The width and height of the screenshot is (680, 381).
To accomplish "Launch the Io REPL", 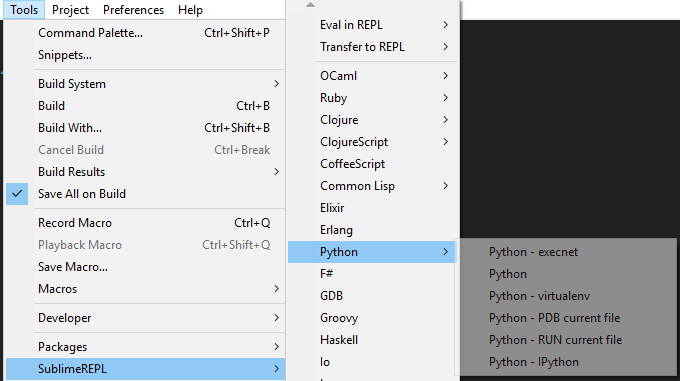I will point(372,362).
